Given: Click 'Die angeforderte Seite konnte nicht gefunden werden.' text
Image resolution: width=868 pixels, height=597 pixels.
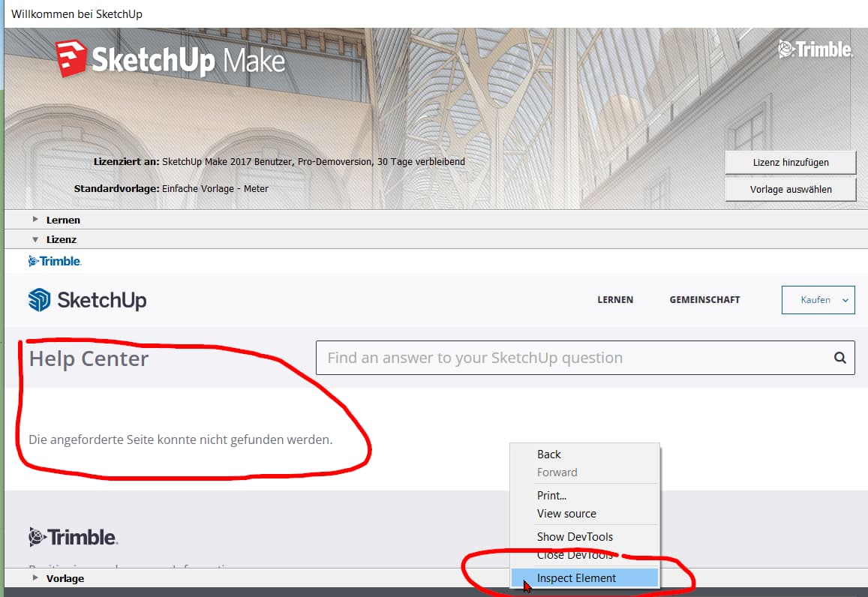Looking at the screenshot, I should coord(181,439).
